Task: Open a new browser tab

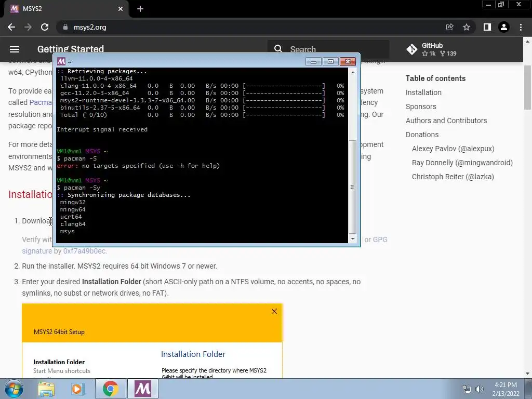Action: pyautogui.click(x=140, y=9)
